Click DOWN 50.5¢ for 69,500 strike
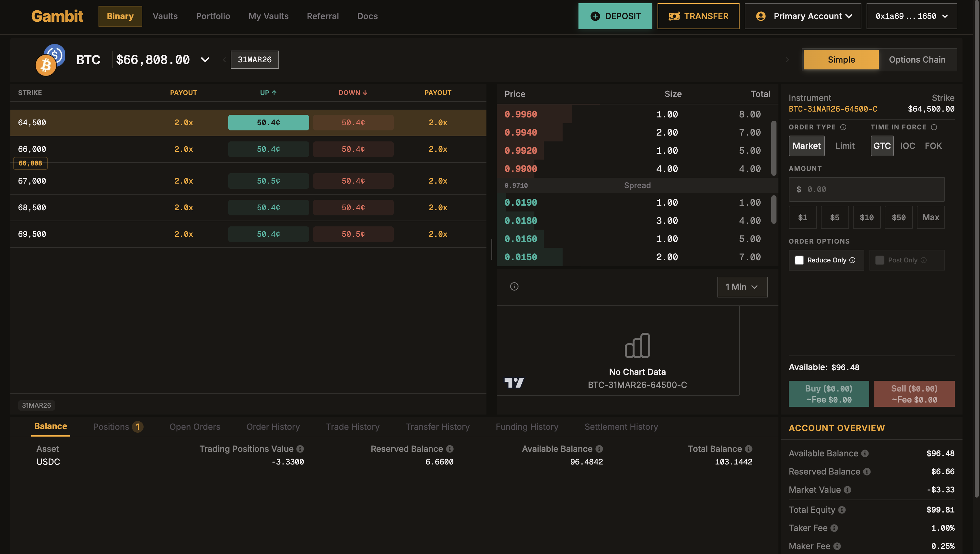980x554 pixels. click(353, 234)
